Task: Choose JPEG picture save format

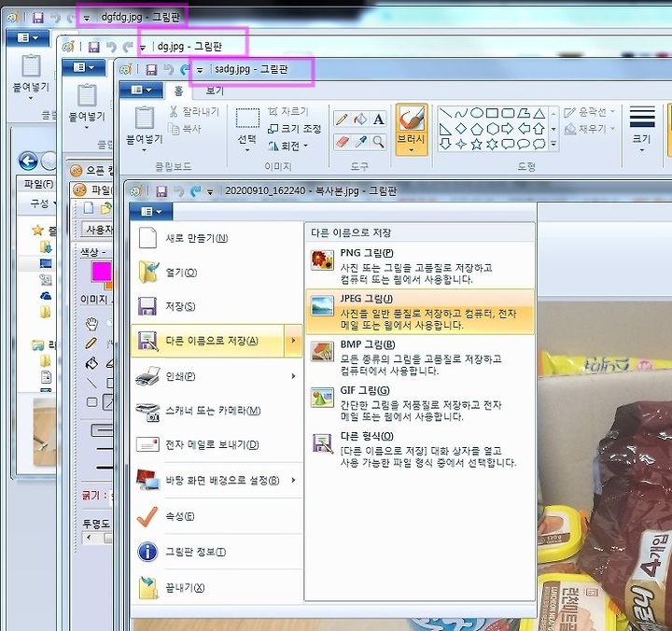Action: click(420, 312)
